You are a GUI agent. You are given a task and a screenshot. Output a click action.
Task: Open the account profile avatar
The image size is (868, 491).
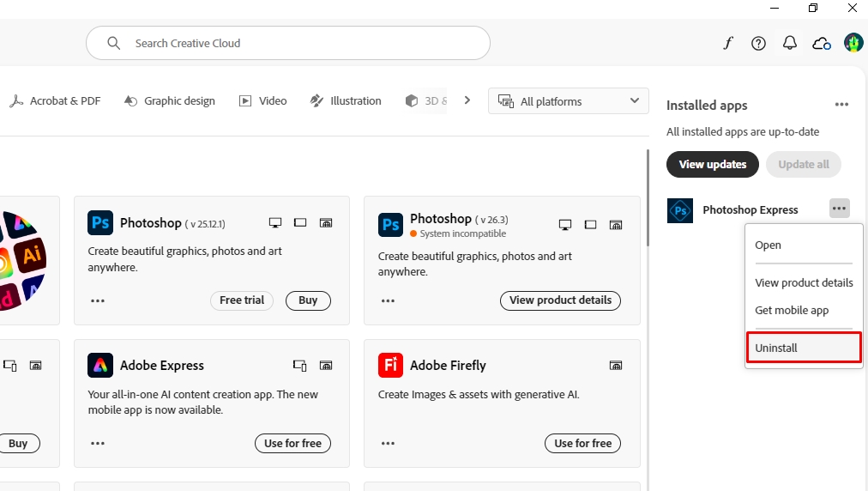[853, 43]
